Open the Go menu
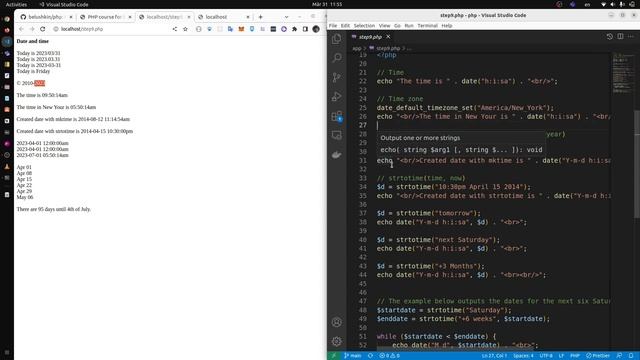This screenshot has width=640, height=360. tap(397, 25)
